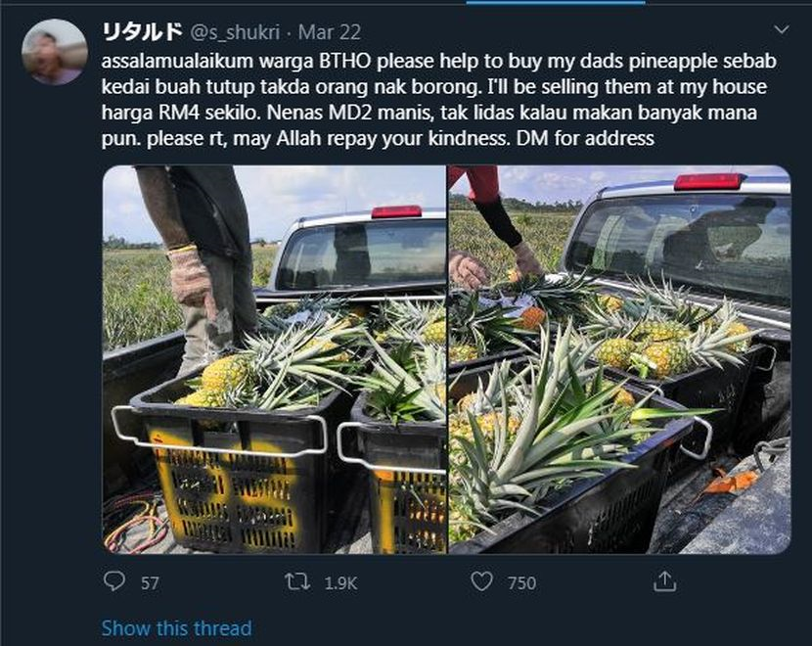Expand the tweet options chevron
The height and width of the screenshot is (646, 812).
point(782,29)
